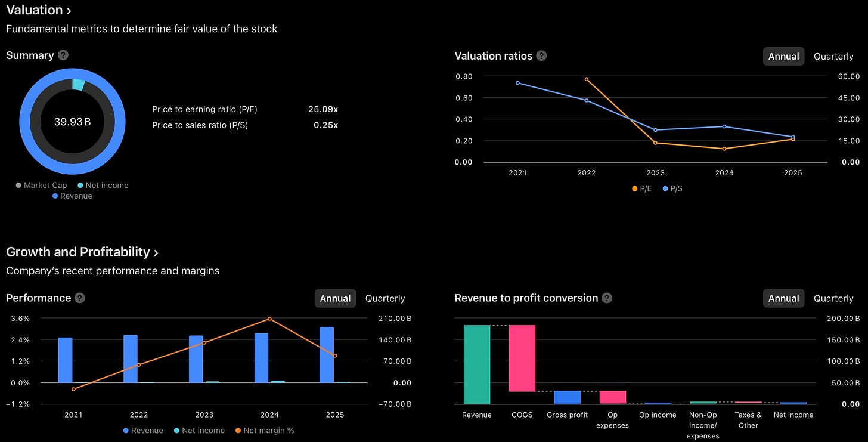
Task: Click the 2022 label on Performance axis
Action: [139, 415]
